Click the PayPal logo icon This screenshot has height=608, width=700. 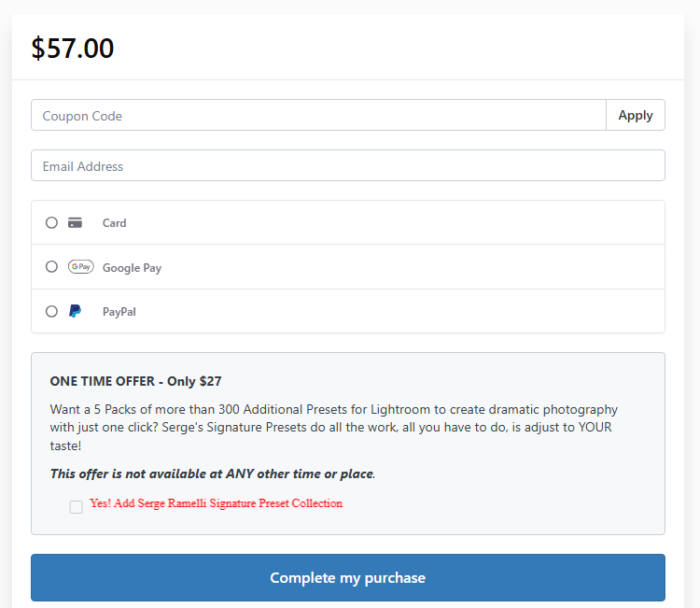[76, 311]
